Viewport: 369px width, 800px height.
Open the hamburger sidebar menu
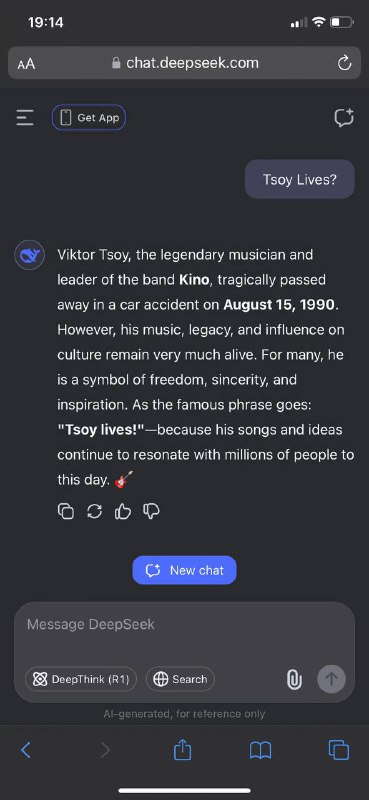24,118
